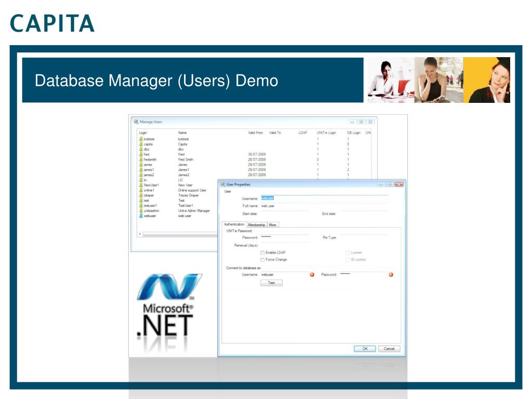The height and width of the screenshot is (399, 532).
Task: Confirm with the OK button
Action: tap(365, 349)
